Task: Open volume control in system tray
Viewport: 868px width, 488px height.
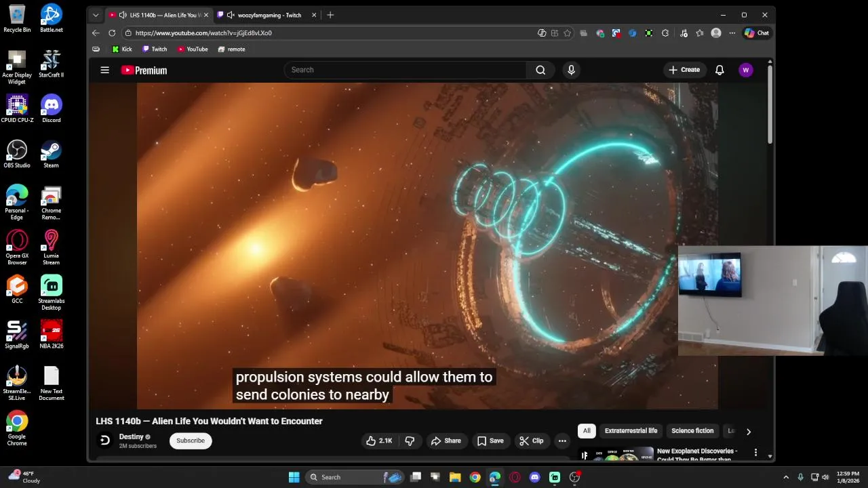Action: [x=825, y=477]
